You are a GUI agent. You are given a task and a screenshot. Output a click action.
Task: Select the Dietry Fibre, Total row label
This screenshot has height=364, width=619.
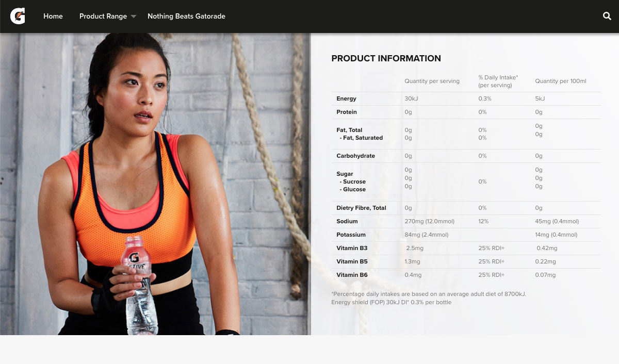tap(361, 208)
